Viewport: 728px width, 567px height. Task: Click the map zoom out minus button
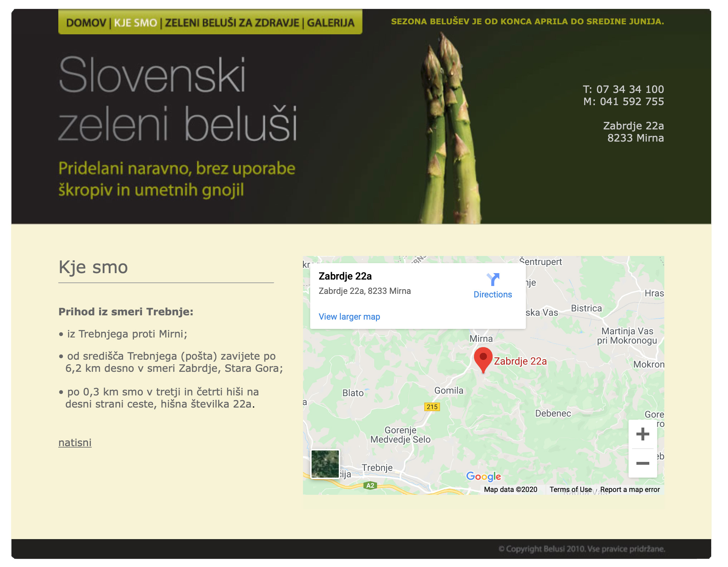point(643,463)
